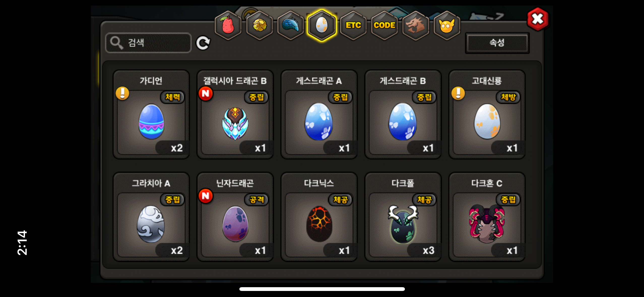Select the 갤럭시아 드래곤 B egg
Viewport: 644px width, 297px height.
[x=235, y=115]
